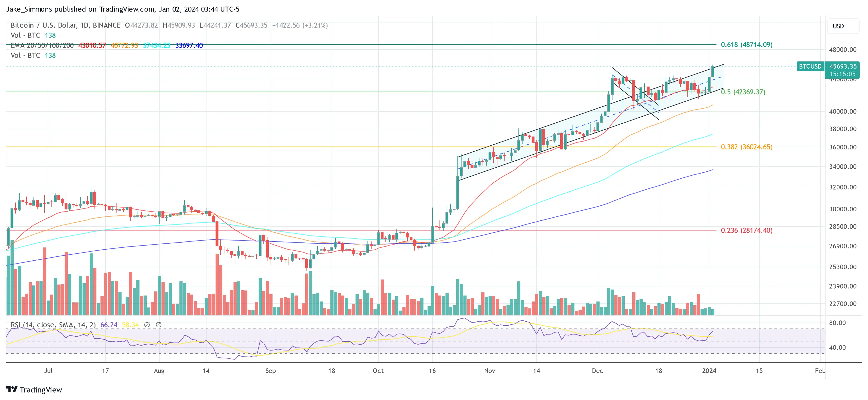The width and height of the screenshot is (868, 400).
Task: Click the 45693.35 current price label
Action: [842, 66]
